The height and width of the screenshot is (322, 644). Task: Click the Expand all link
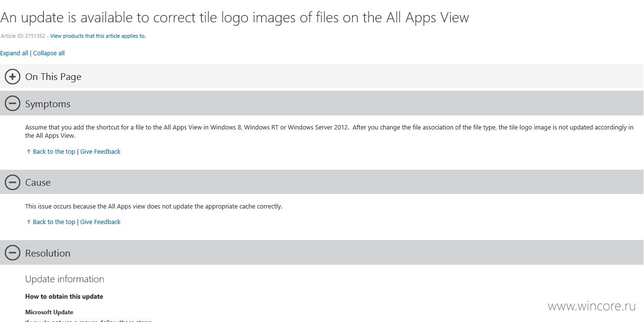coord(14,53)
